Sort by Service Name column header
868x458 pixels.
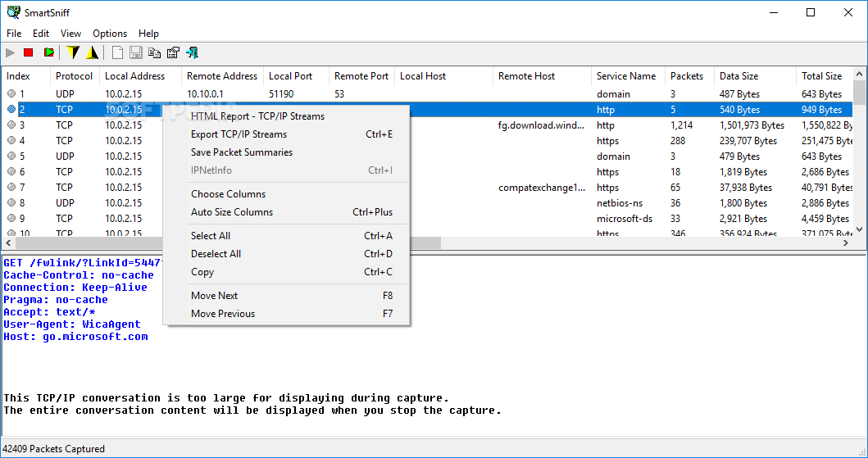click(x=629, y=76)
